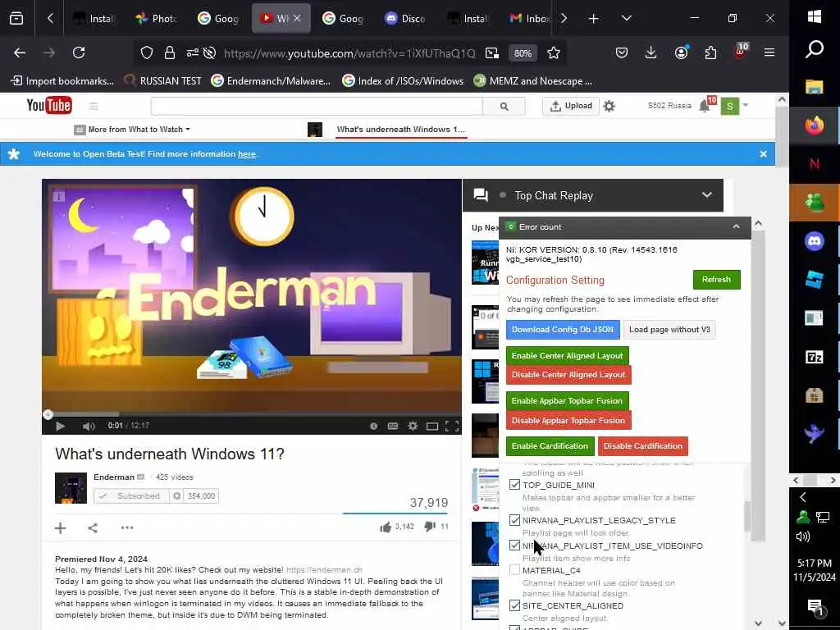The height and width of the screenshot is (630, 840).
Task: Click the green Refresh button
Action: pos(716,279)
